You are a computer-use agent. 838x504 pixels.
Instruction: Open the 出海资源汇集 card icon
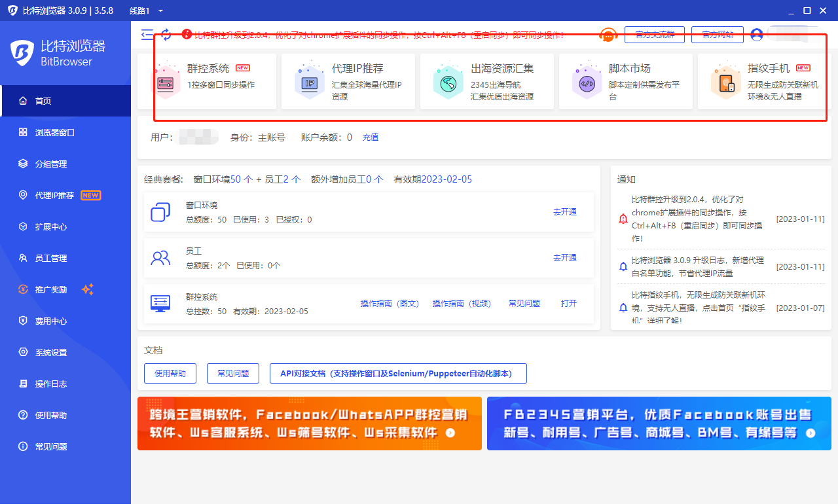[448, 82]
